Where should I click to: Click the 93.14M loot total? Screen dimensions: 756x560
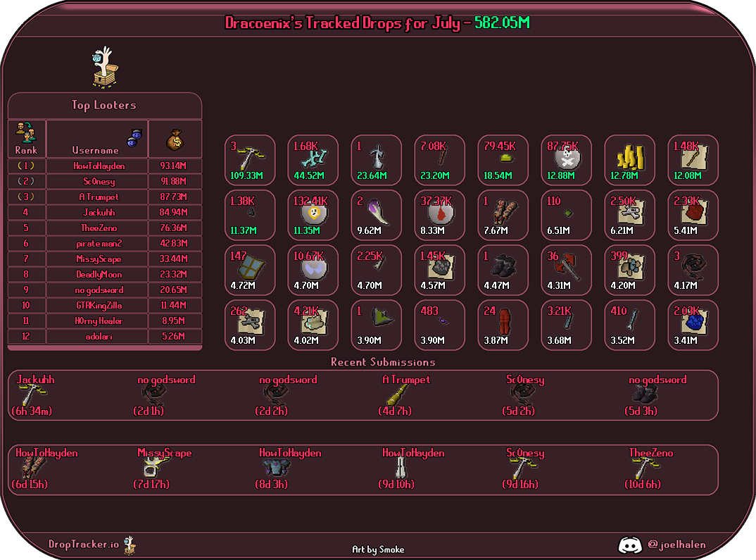174,166
